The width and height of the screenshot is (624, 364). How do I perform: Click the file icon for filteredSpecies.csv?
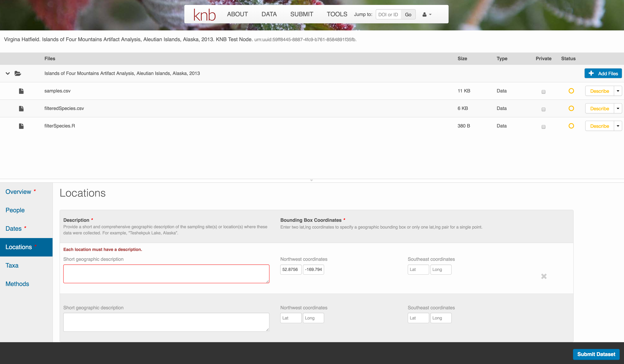click(x=21, y=108)
